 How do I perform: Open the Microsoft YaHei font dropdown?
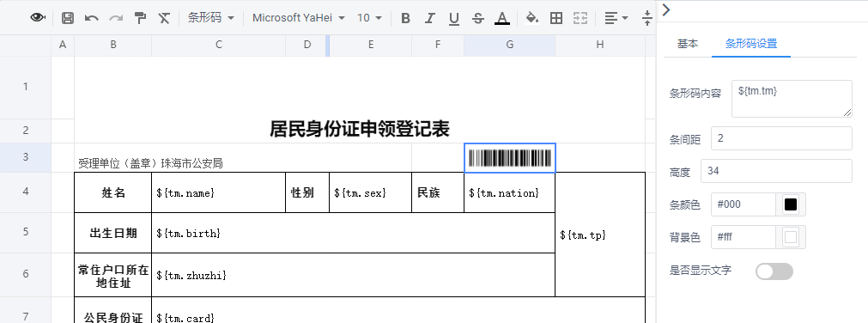click(299, 18)
